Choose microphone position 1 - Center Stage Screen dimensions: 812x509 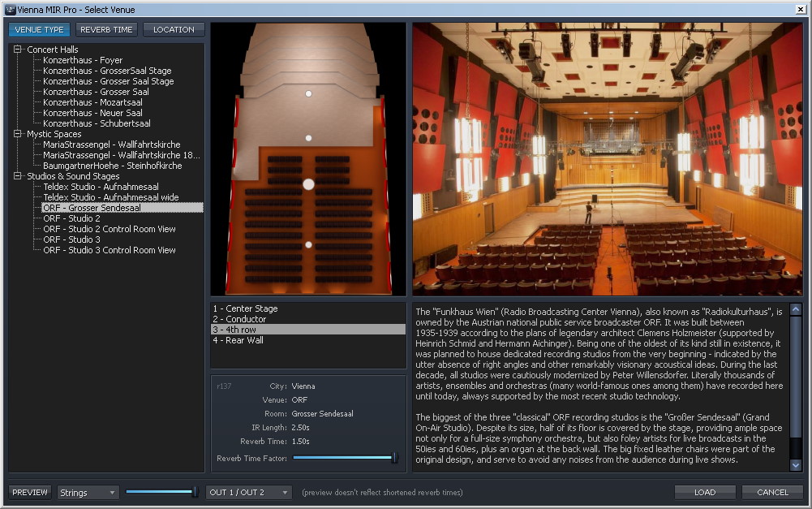(308, 308)
